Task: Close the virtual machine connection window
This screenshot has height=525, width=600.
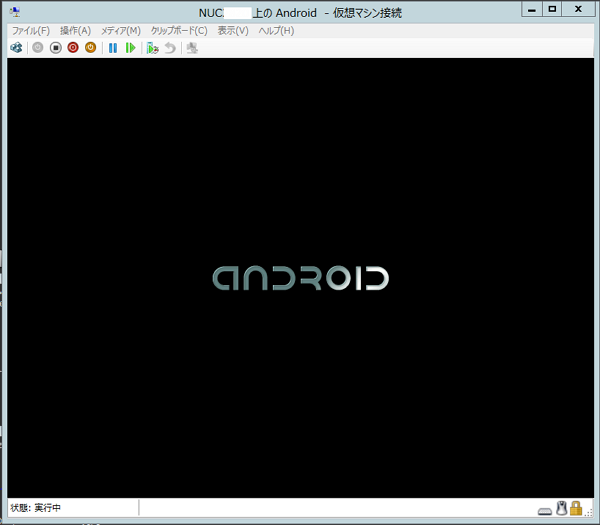Action: point(578,10)
